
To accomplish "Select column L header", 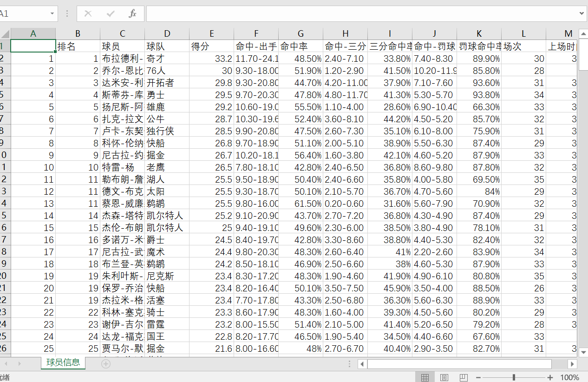I will point(523,33).
